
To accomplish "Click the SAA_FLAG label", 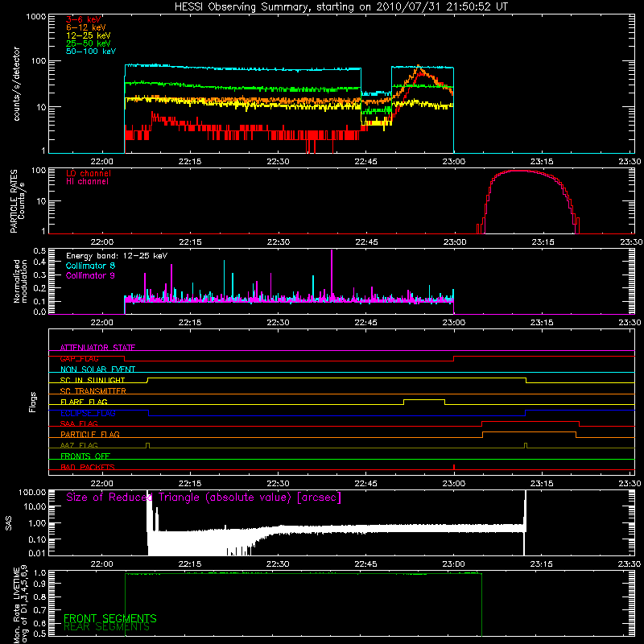I will coord(79,423).
